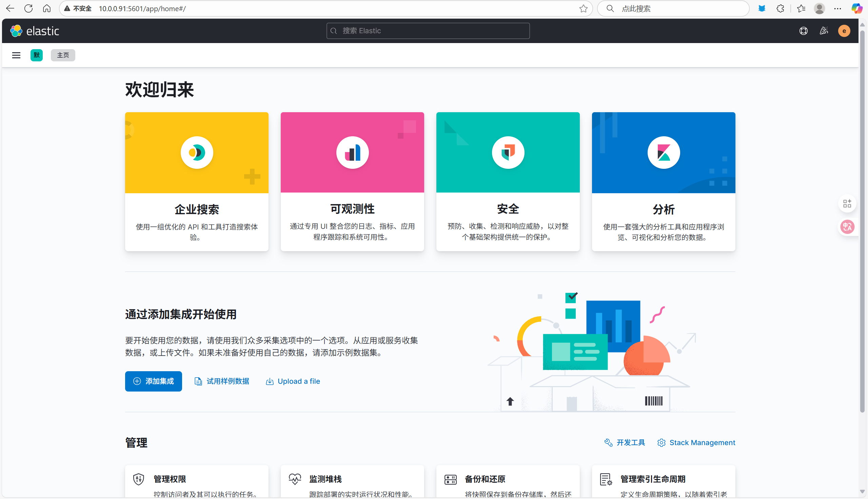Open the green space selector badge
The width and height of the screenshot is (868, 499).
point(36,55)
